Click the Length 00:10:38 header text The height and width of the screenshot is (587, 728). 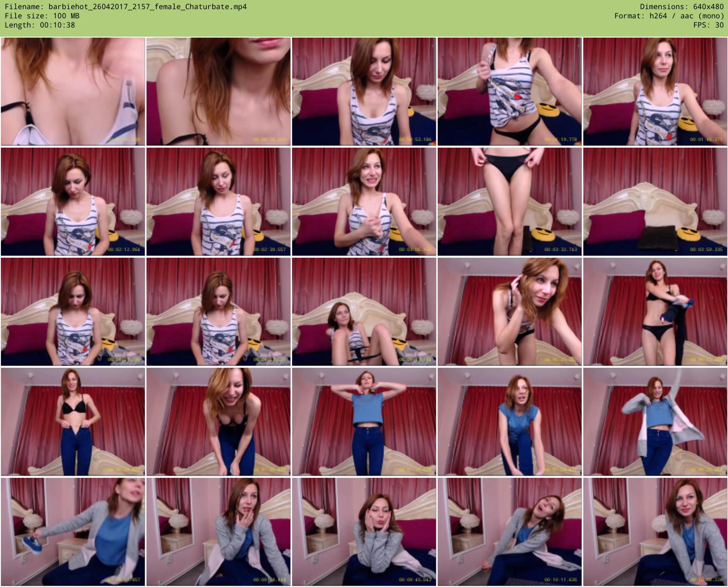[40, 25]
